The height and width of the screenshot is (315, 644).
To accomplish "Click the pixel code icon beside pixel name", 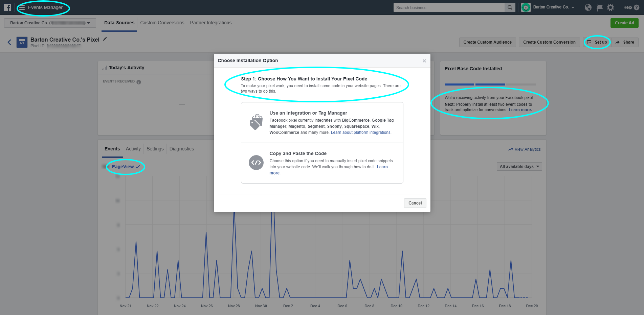I will [x=22, y=43].
